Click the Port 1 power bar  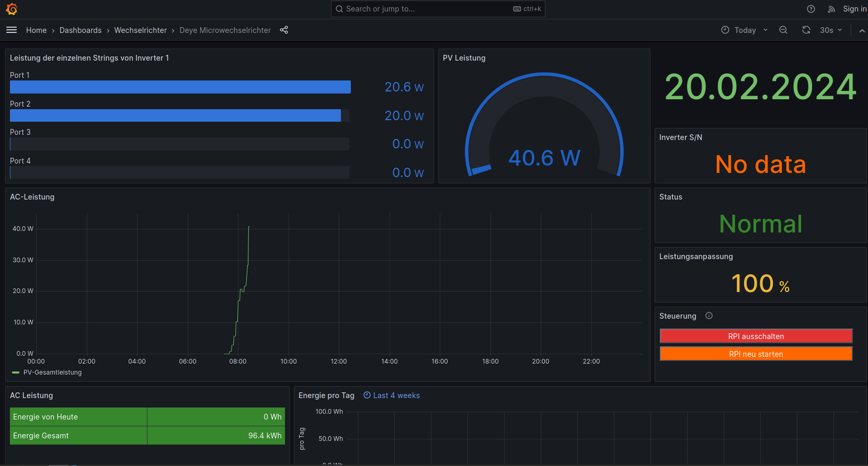click(180, 87)
